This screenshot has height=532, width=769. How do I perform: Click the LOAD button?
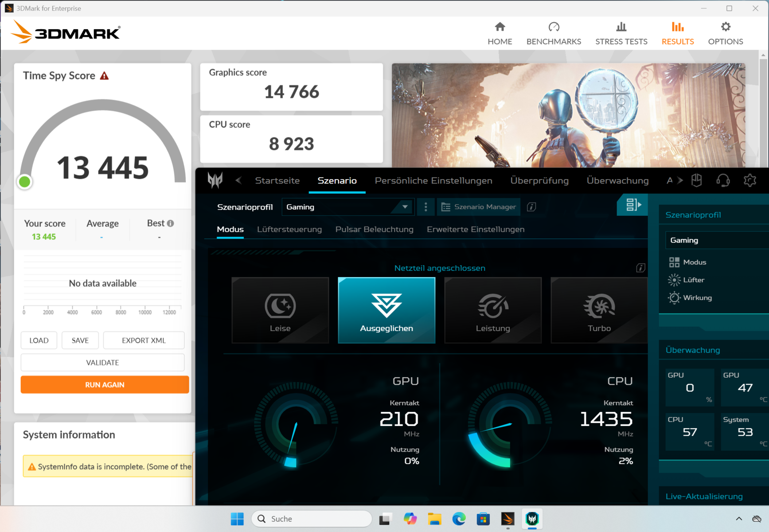coord(39,340)
